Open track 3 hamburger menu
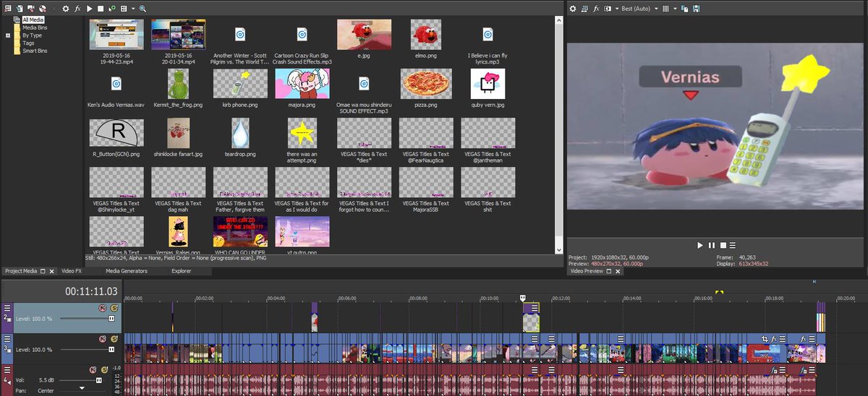 (x=7, y=338)
